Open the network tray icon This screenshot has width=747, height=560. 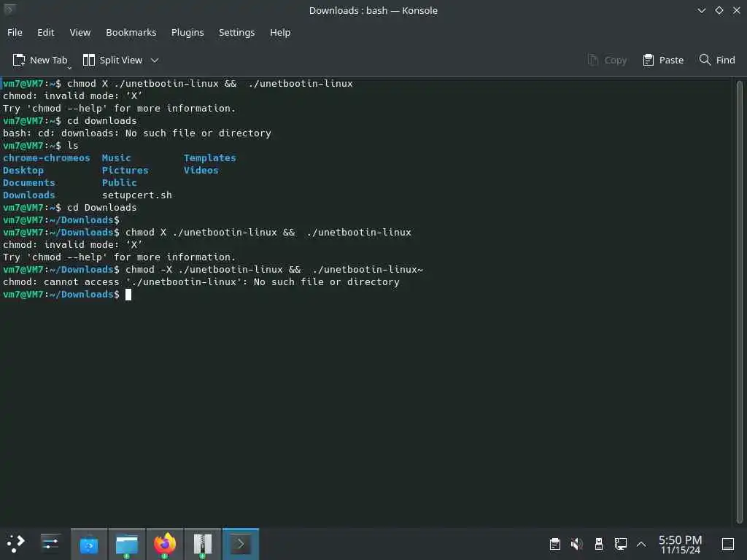tap(621, 544)
